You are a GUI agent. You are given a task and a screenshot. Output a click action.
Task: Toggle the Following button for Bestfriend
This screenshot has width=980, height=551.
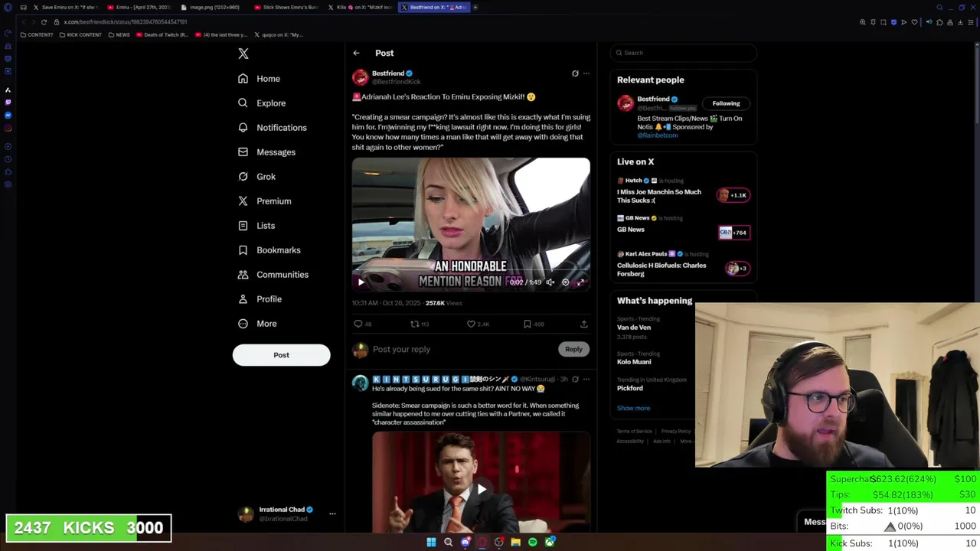click(726, 103)
